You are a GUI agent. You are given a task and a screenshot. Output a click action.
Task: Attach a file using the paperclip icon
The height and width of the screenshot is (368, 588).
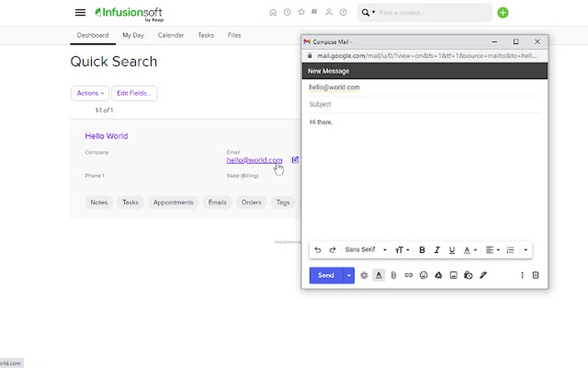394,275
